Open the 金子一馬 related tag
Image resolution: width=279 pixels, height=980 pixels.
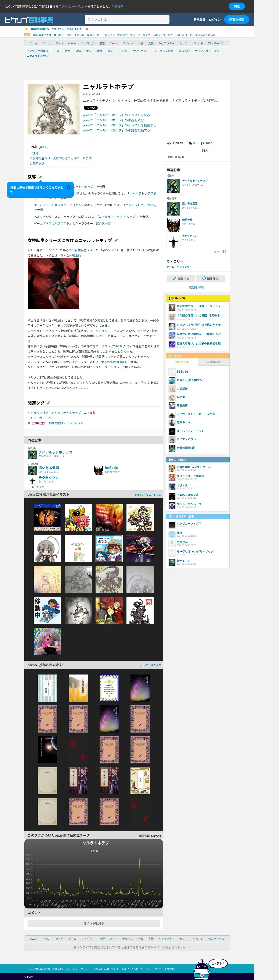[45, 418]
